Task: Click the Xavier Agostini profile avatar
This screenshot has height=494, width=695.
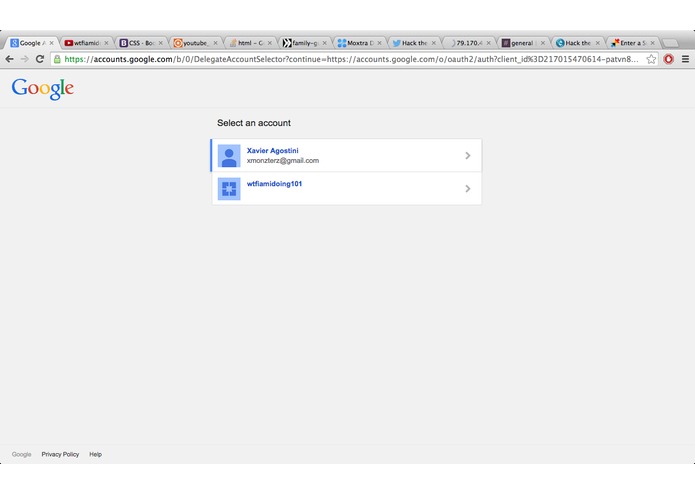Action: [229, 156]
